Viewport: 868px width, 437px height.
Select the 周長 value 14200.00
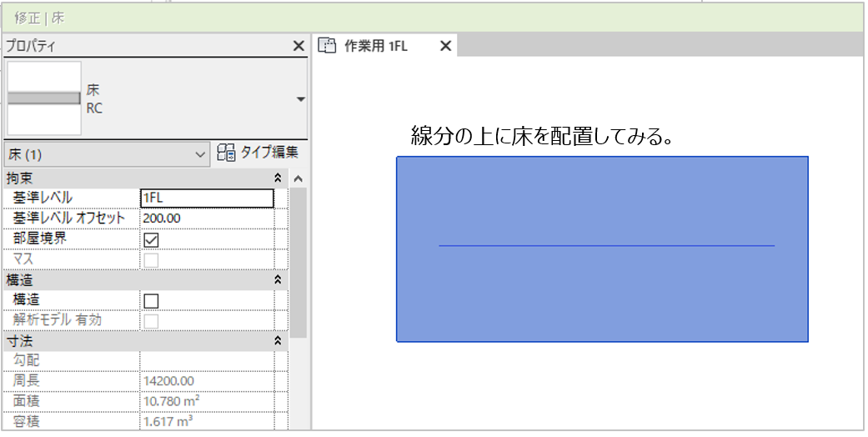207,381
